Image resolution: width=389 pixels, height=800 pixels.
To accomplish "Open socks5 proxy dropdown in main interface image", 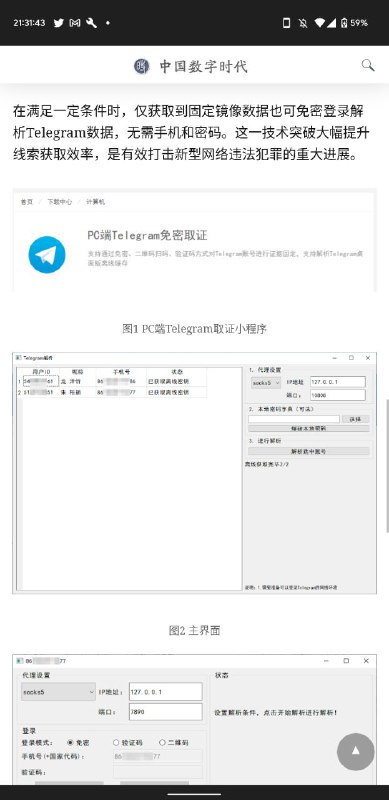I will [x=266, y=382].
